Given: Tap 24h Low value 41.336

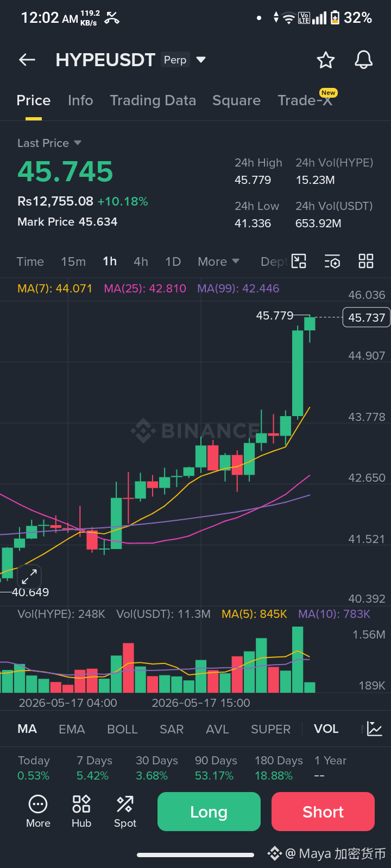Looking at the screenshot, I should (253, 224).
